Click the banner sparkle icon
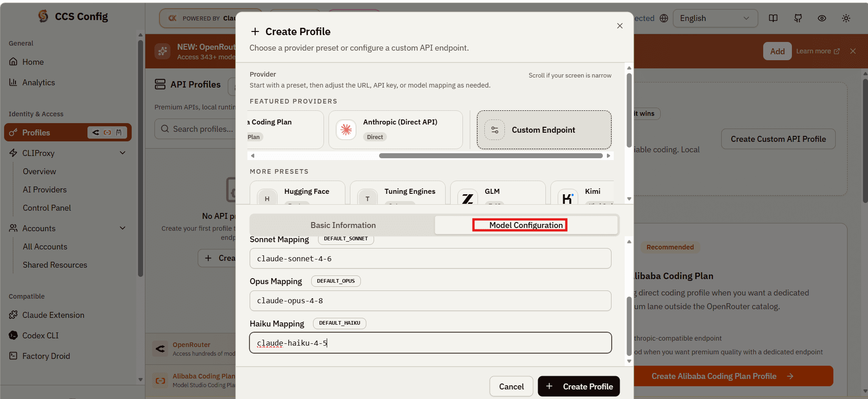Screen dimensions: 868x399 click(x=162, y=51)
